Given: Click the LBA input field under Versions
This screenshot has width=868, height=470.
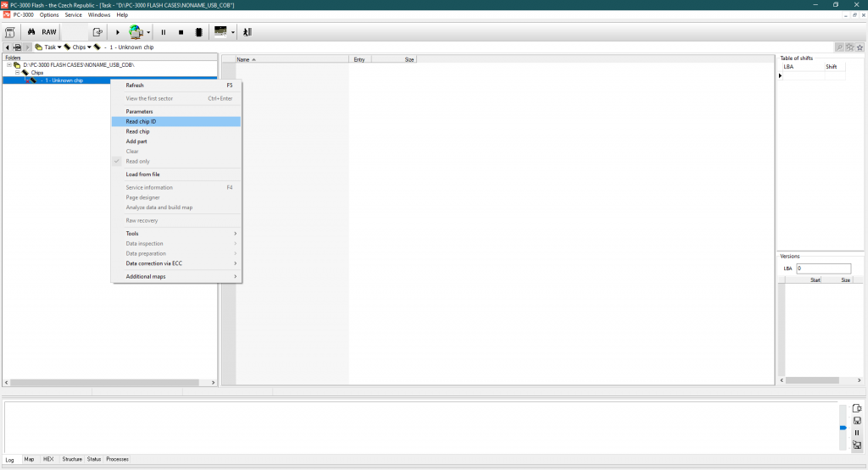Looking at the screenshot, I should pyautogui.click(x=823, y=268).
